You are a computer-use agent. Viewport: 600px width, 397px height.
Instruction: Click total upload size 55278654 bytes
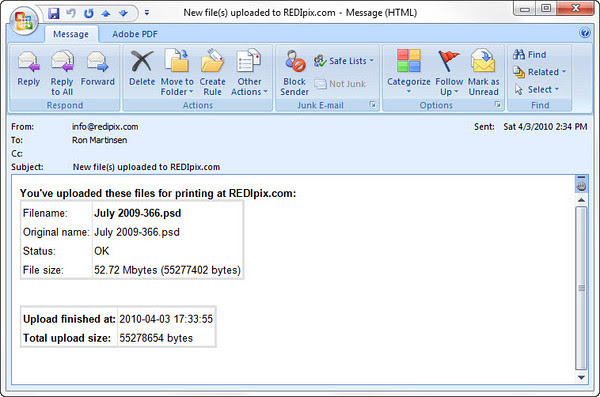[x=156, y=338]
